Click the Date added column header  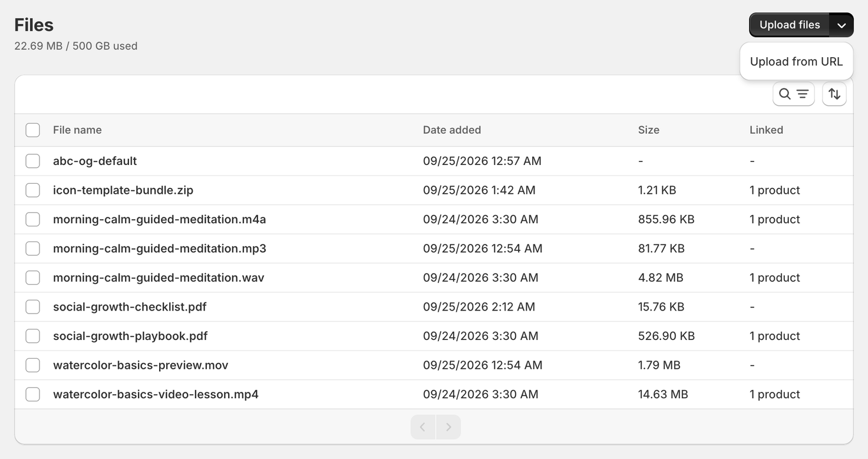click(x=452, y=130)
